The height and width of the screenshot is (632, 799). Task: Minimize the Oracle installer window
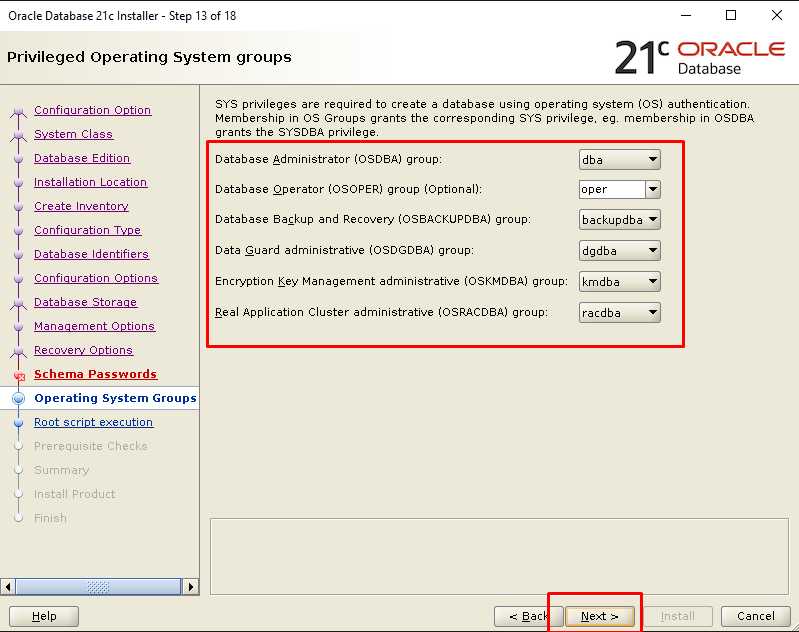pyautogui.click(x=686, y=15)
